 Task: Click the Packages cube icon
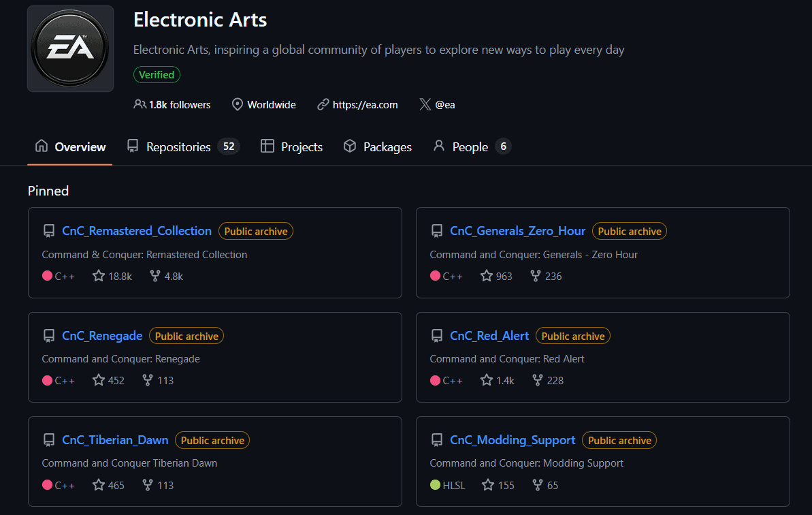pyautogui.click(x=350, y=146)
